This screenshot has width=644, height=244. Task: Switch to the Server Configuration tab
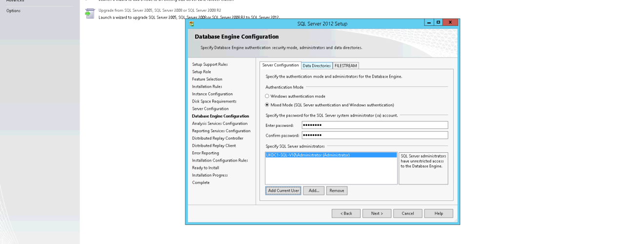point(281,65)
